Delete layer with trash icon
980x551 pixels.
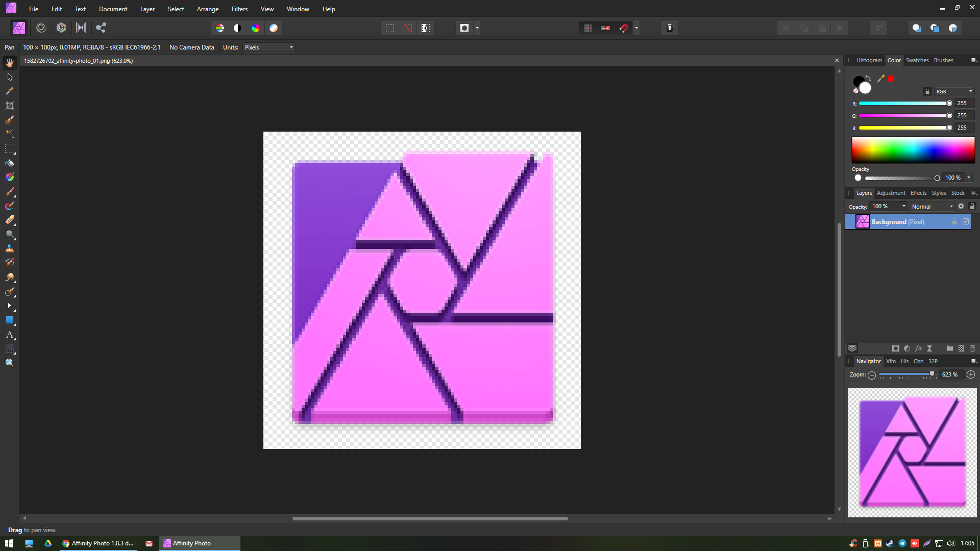coord(972,348)
